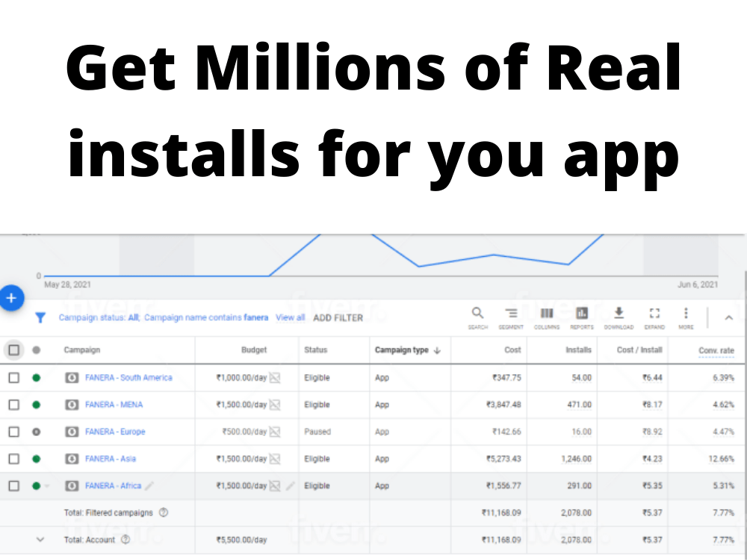Viewport: 747px width, 560px height.
Task: Click the blue filter funnel icon
Action: [x=40, y=317]
